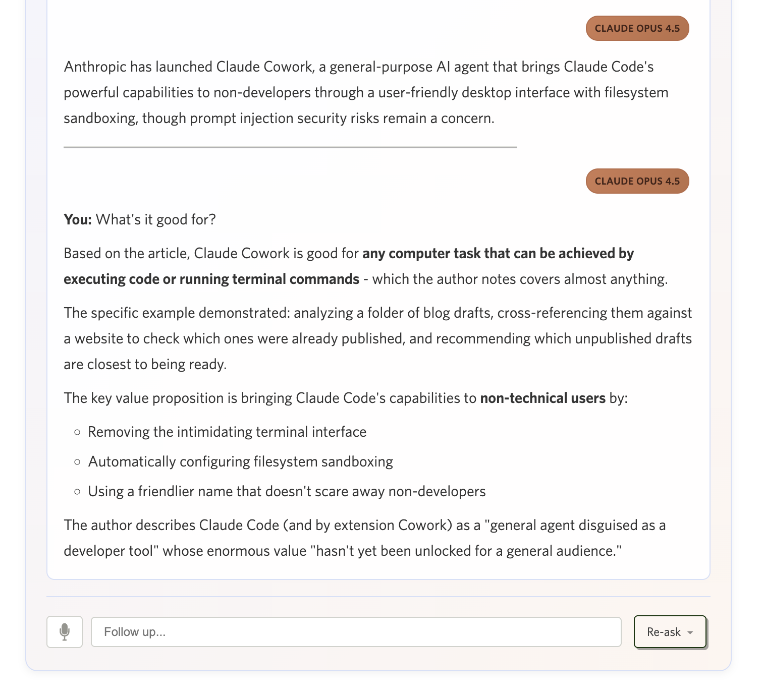Image resolution: width=762 pixels, height=700 pixels.
Task: Click bold text "any computer task that can be achieved"
Action: 498,253
